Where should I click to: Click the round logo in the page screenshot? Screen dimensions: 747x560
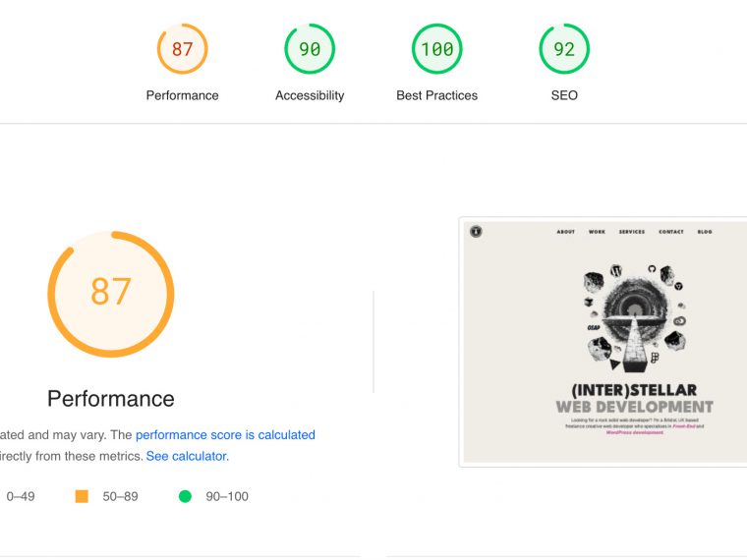(x=476, y=232)
